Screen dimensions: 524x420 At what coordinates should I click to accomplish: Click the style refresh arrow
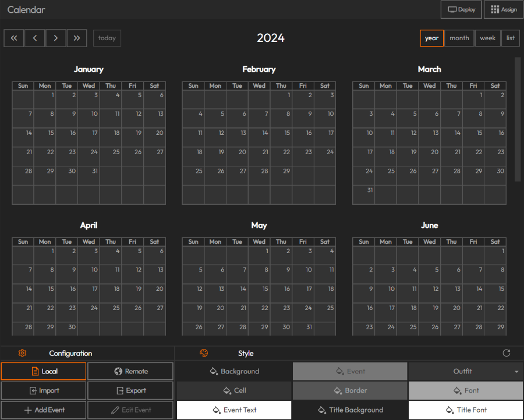click(x=506, y=353)
